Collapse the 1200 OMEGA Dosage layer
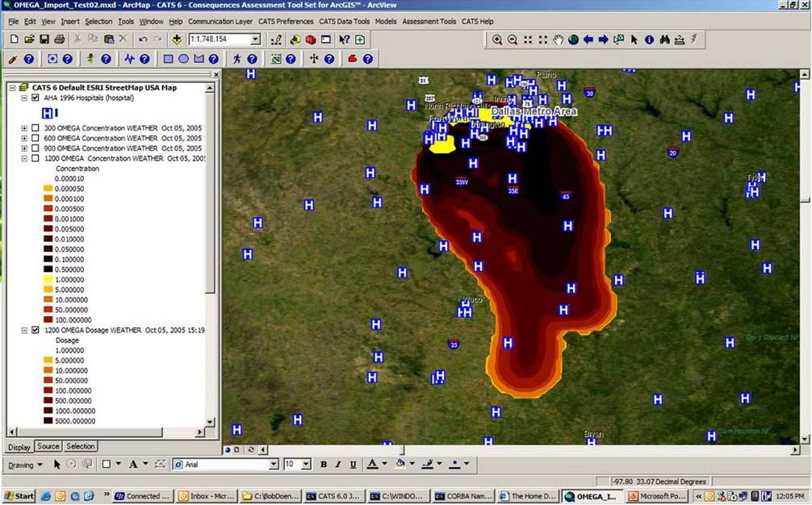 (x=24, y=330)
